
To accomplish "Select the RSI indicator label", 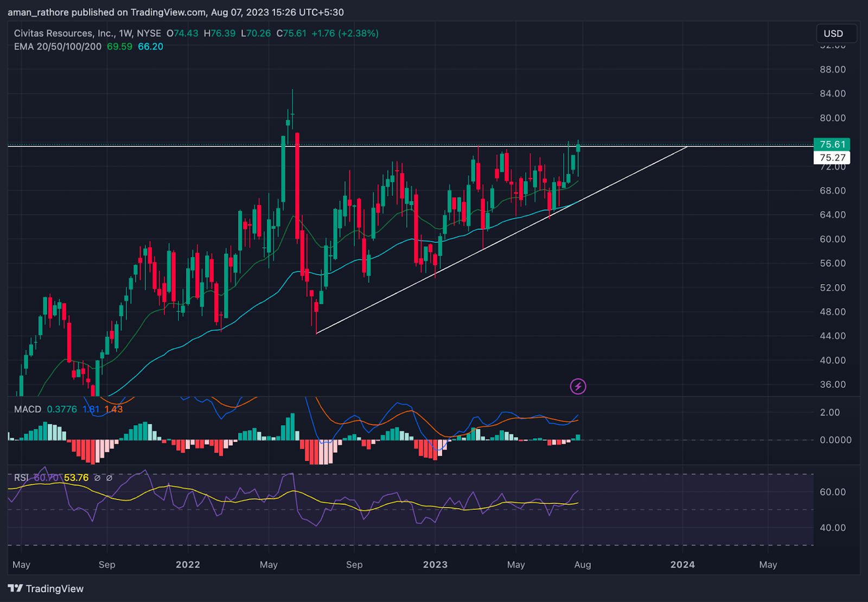I will (21, 477).
